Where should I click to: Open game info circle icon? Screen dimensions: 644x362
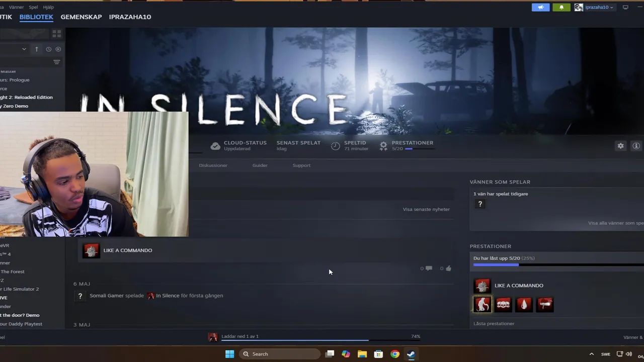636,146
